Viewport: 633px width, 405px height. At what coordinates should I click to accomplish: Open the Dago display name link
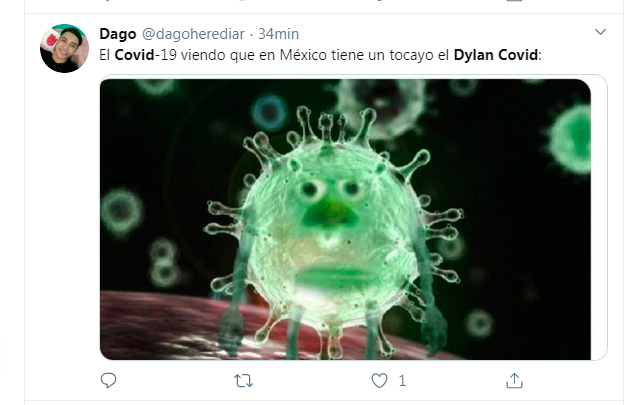[x=118, y=34]
